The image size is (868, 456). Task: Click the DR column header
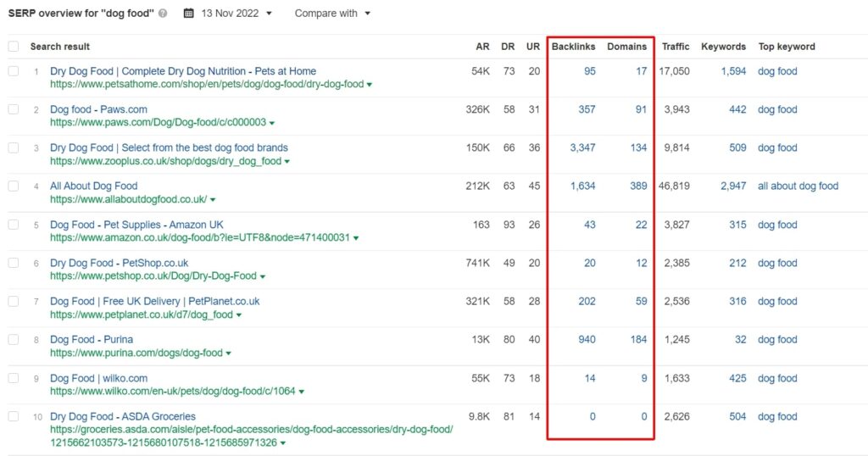point(508,47)
